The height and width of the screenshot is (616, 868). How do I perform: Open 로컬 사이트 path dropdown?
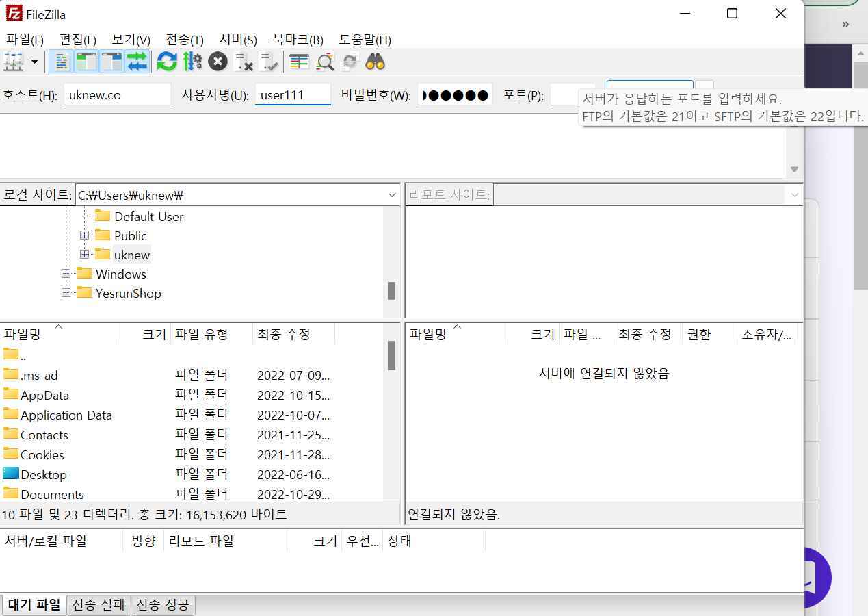pyautogui.click(x=392, y=195)
